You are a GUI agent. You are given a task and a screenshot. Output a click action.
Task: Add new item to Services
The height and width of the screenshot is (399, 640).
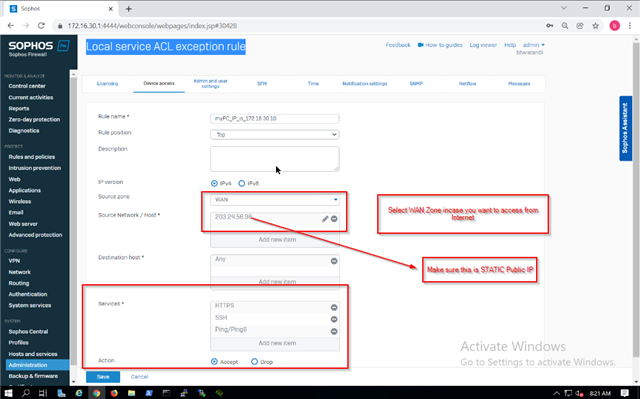[277, 343]
